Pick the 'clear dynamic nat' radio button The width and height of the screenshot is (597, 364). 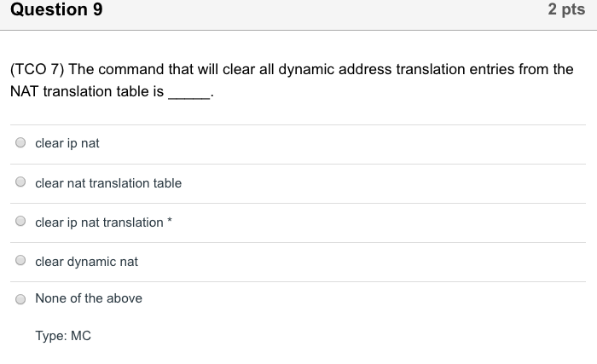(x=20, y=262)
